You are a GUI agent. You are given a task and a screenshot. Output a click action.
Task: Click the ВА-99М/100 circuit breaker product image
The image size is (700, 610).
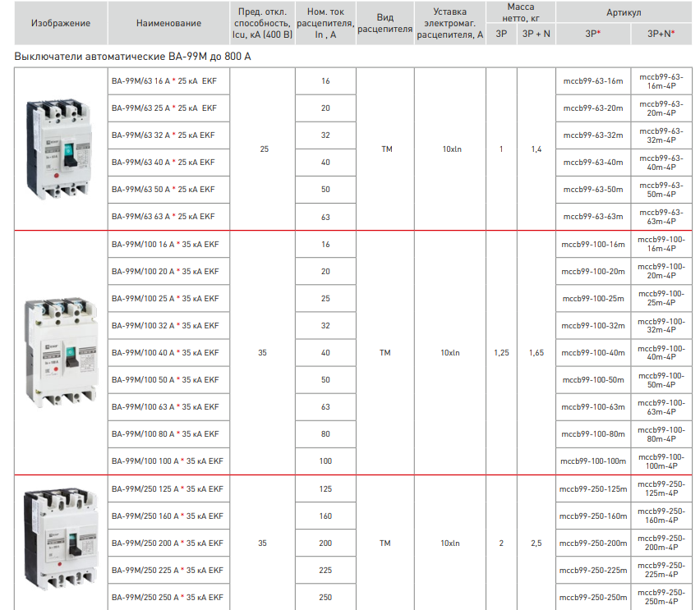[x=61, y=352]
